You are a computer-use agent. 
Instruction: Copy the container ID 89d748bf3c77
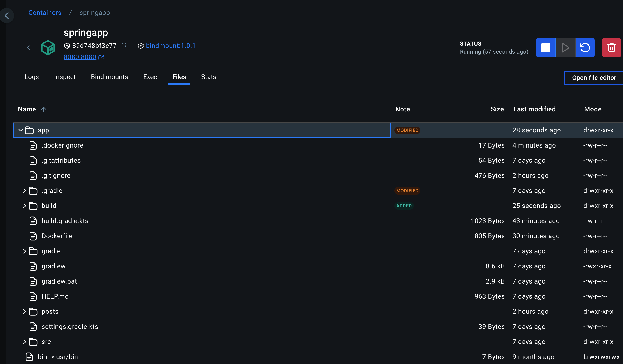coord(123,46)
